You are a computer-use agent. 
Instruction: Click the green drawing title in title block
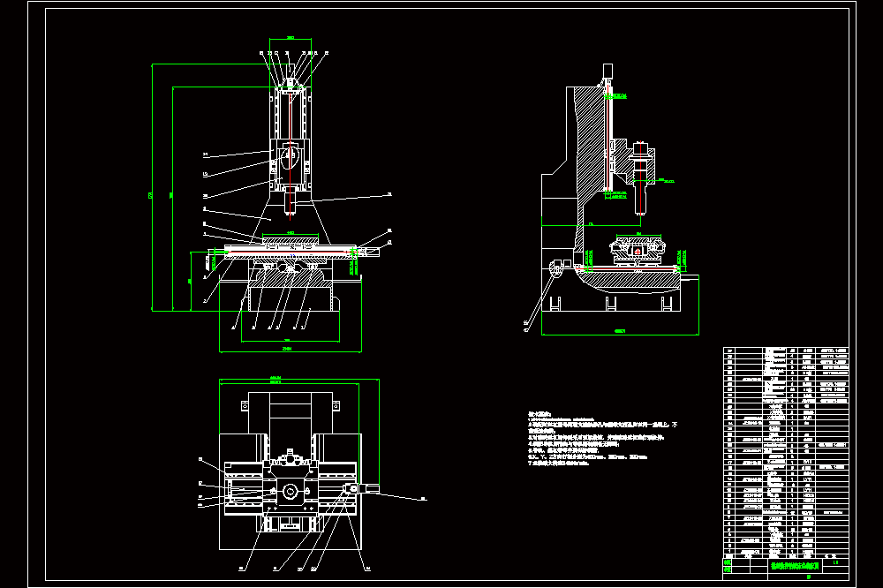pyautogui.click(x=795, y=565)
